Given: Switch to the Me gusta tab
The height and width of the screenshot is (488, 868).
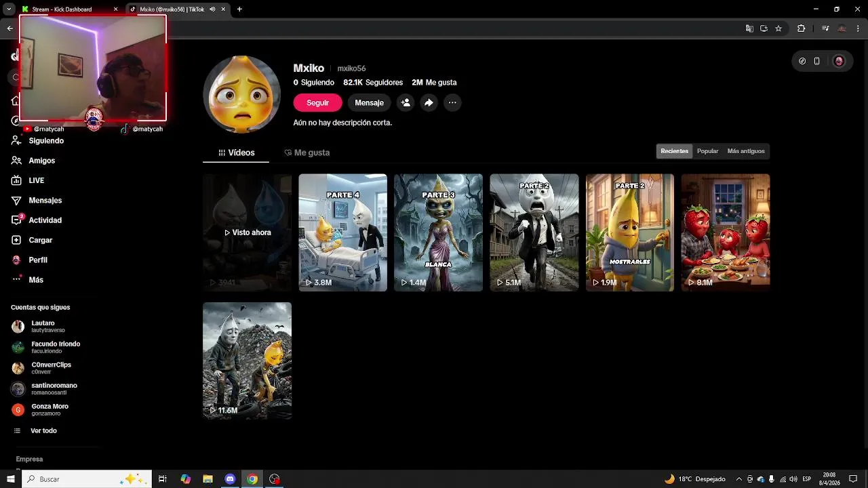Looking at the screenshot, I should pos(307,152).
